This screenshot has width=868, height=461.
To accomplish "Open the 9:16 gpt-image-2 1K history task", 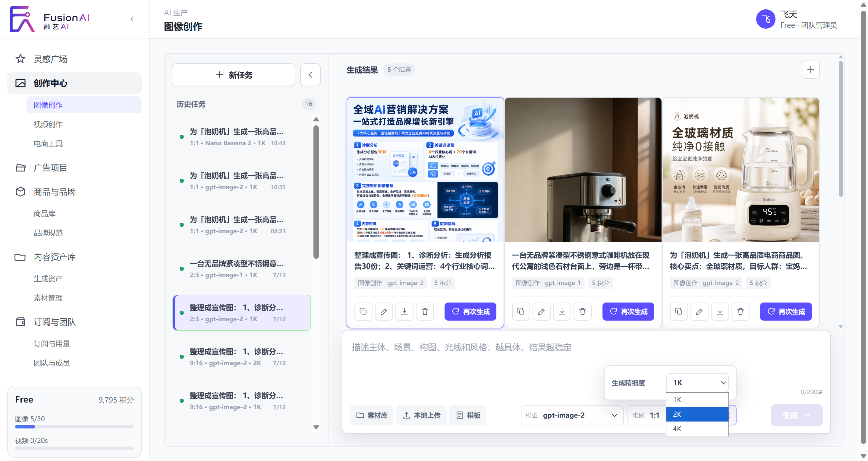I will pos(242,401).
